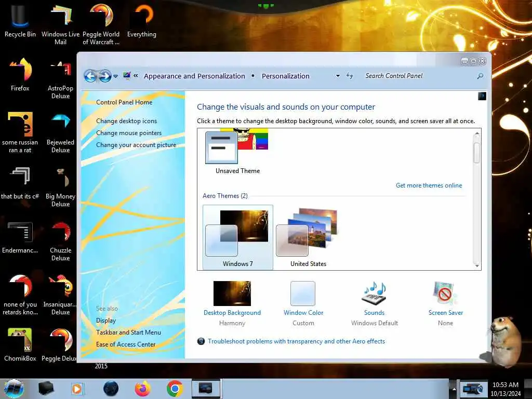Click Window Color swatch preview
The image size is (532, 399).
(303, 294)
